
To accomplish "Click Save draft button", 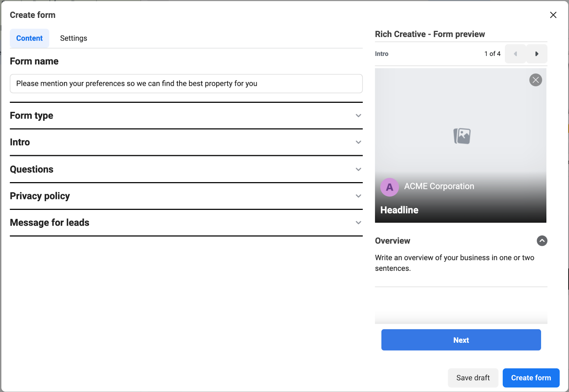I will [473, 378].
